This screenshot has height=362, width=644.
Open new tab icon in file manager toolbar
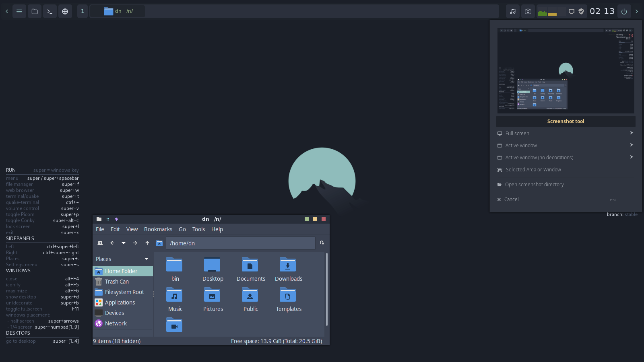[x=100, y=243]
